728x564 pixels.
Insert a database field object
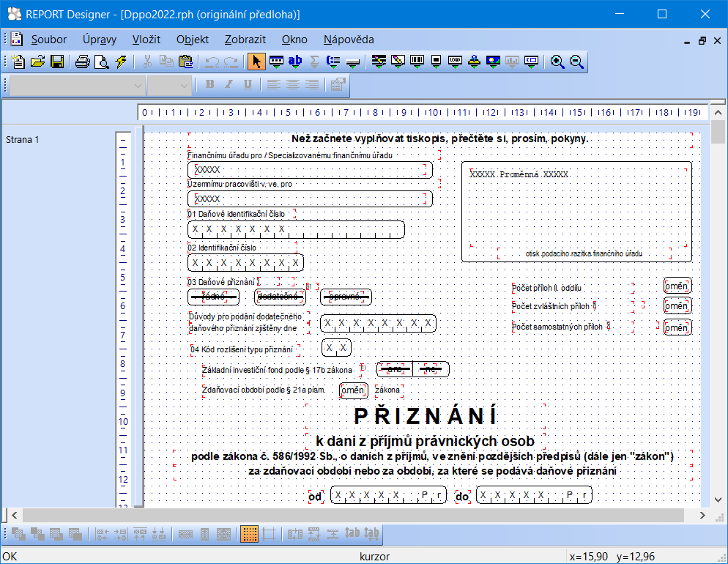point(276,62)
